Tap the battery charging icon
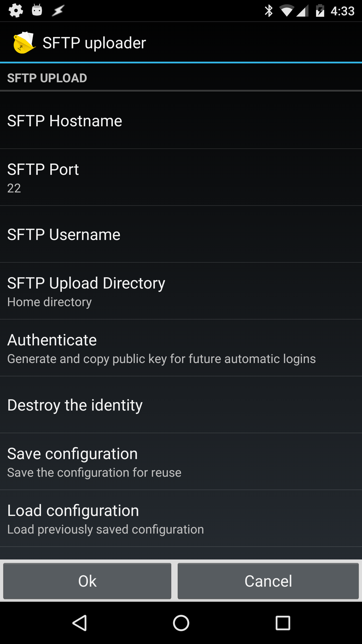 pyautogui.click(x=320, y=11)
